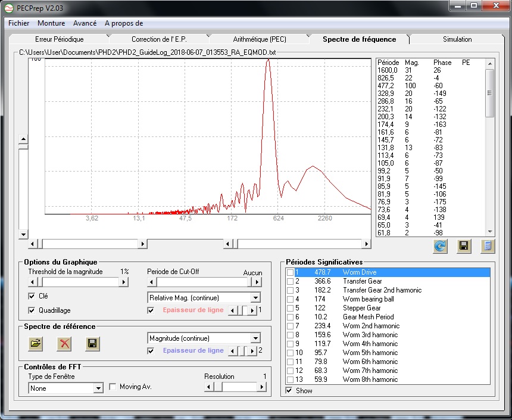Click the floppy disk save icon below the period list
This screenshot has height=420, width=512.
[464, 246]
